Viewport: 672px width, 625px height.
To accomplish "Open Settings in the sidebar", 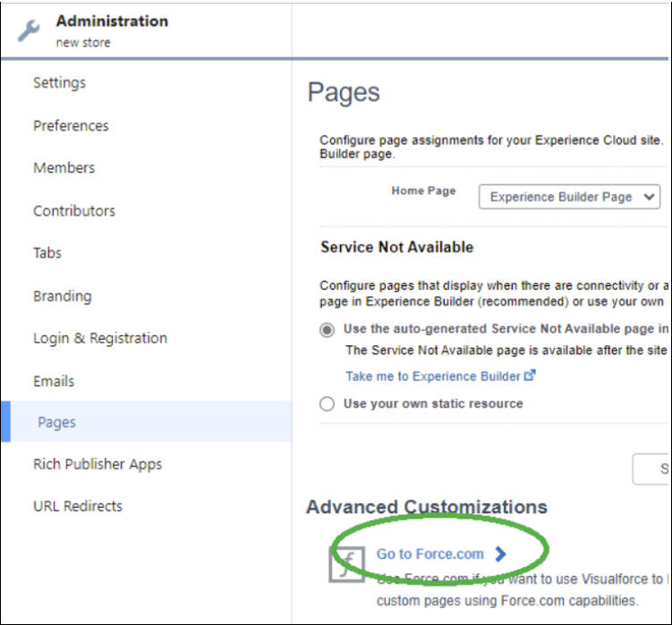I will pos(60,82).
